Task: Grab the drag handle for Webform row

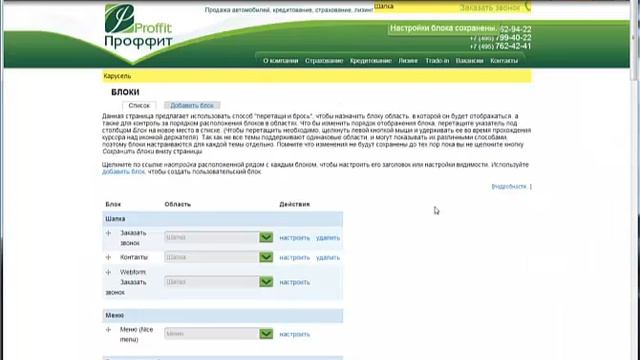Action: point(108,272)
